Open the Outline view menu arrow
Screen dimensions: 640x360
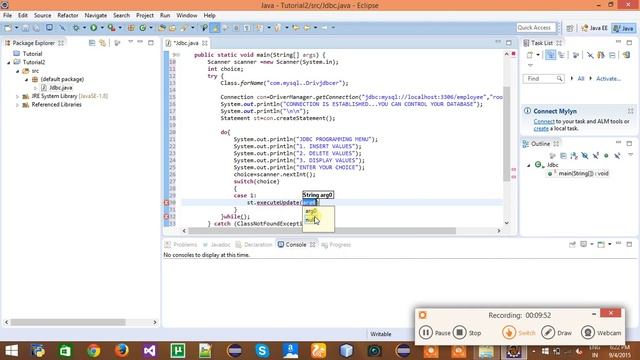(x=631, y=155)
